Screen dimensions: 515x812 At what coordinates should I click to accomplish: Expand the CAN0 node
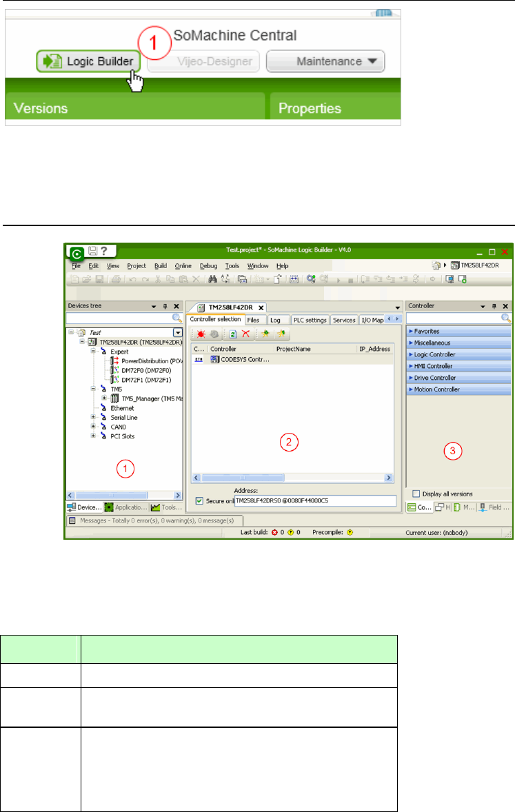click(93, 426)
